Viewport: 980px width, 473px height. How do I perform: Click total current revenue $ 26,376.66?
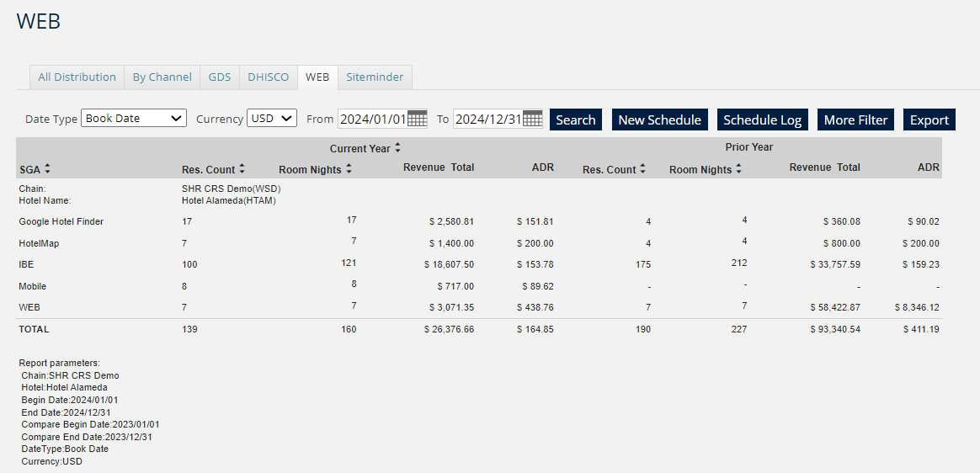pyautogui.click(x=449, y=329)
